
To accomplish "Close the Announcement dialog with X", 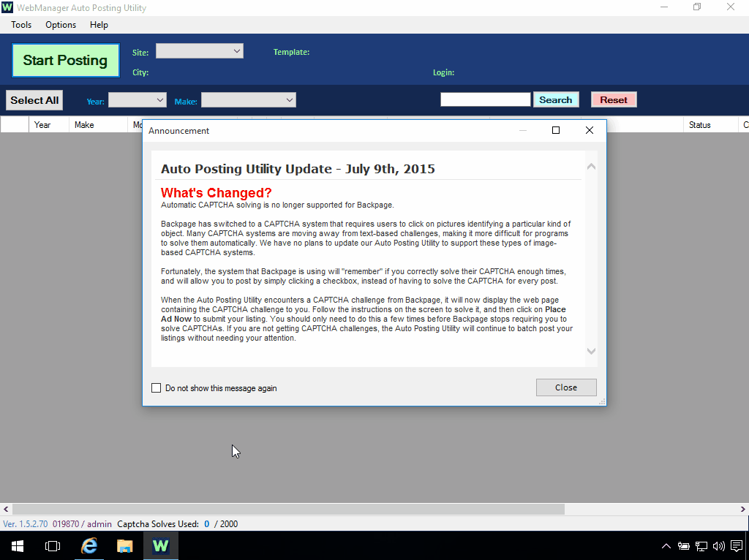I will (590, 130).
